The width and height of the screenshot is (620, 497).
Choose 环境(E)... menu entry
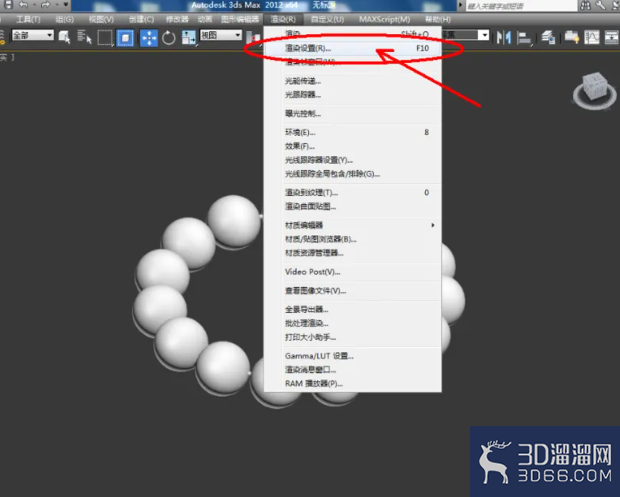[x=353, y=132]
